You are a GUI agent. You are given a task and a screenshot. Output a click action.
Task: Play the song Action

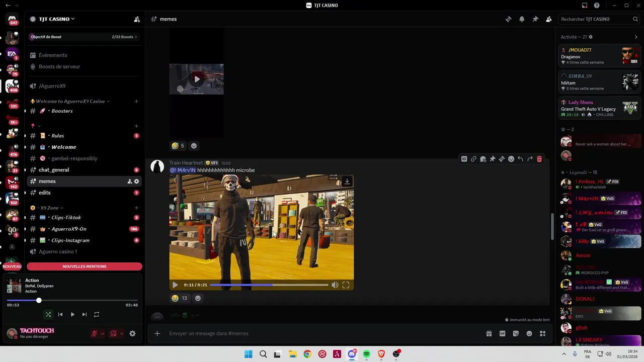click(72, 314)
